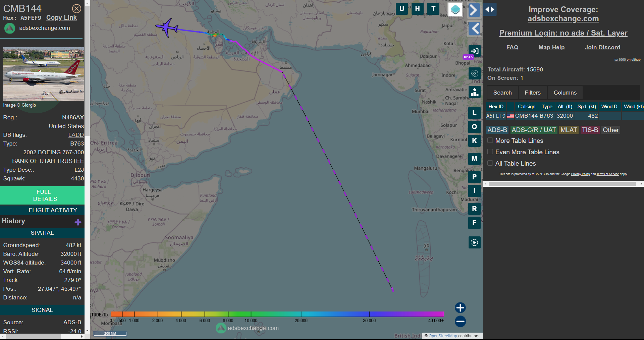The width and height of the screenshot is (644, 340).
Task: Open the OpenStreetMap contributors link
Action: (x=442, y=336)
